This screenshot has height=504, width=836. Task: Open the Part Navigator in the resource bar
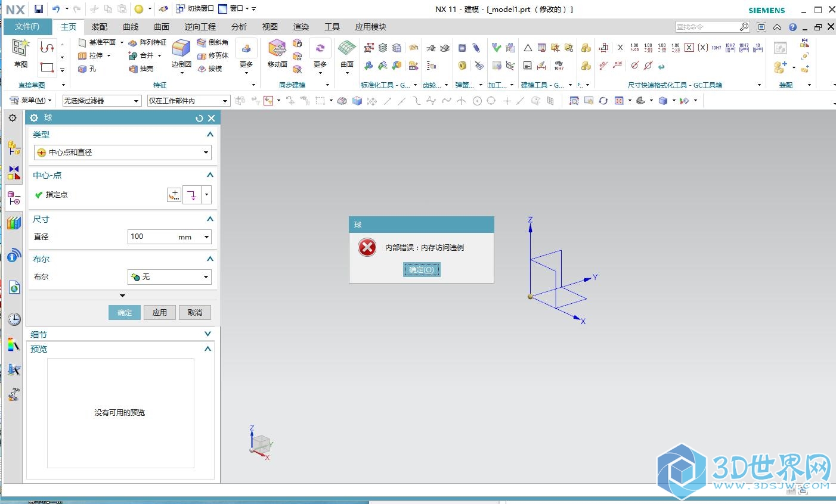coord(14,198)
